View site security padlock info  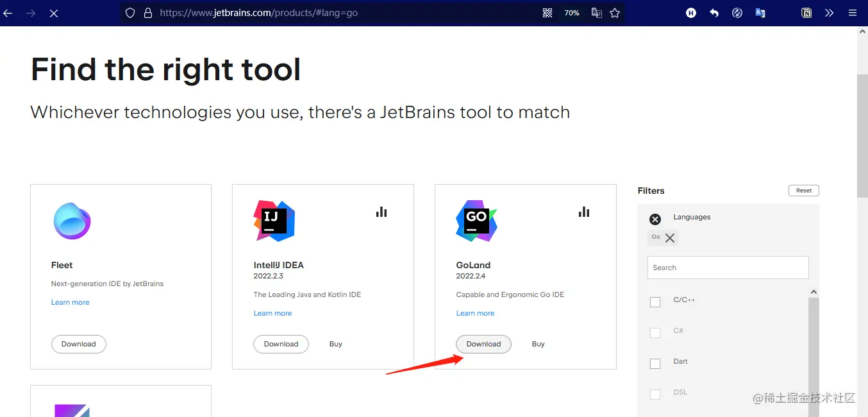[148, 13]
